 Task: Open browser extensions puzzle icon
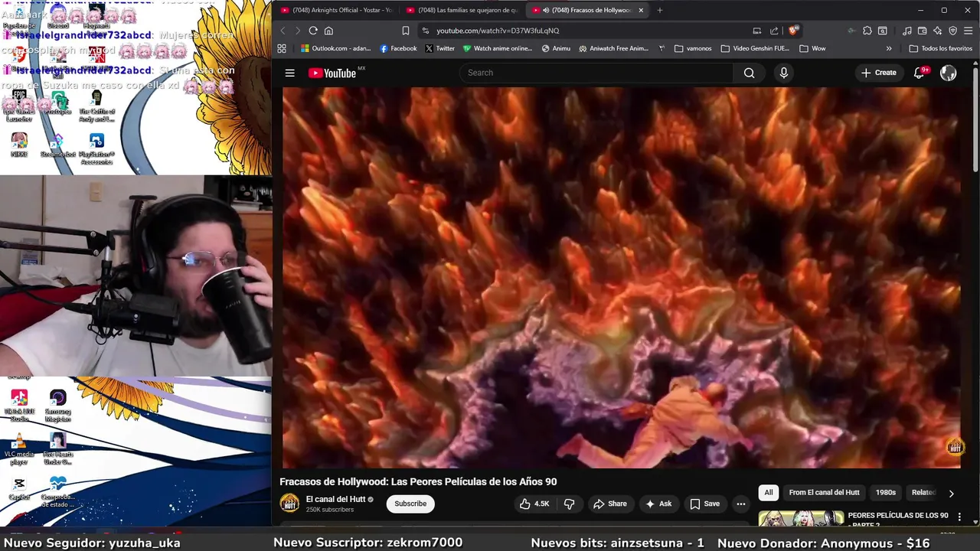click(x=867, y=31)
